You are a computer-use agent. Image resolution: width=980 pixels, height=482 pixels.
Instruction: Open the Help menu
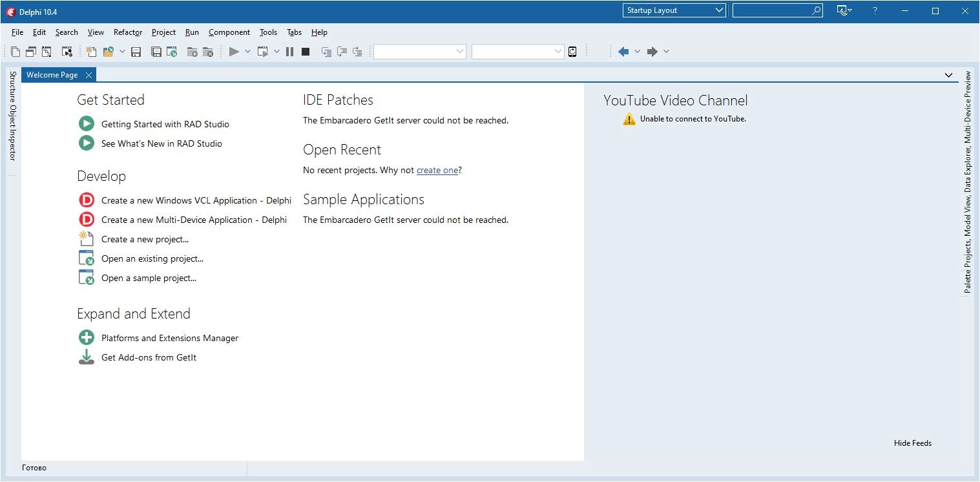pos(319,32)
